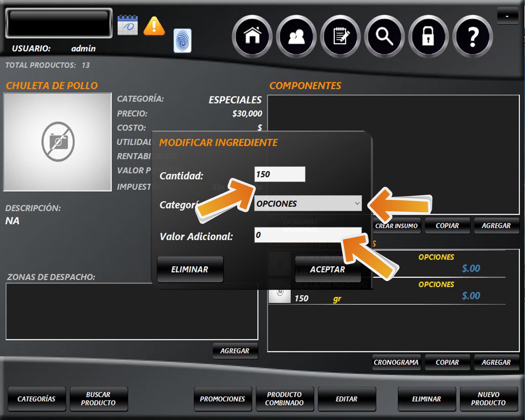Viewport: 525px width, 420px height.
Task: Click the CREAR INSUMO button
Action: 396,226
